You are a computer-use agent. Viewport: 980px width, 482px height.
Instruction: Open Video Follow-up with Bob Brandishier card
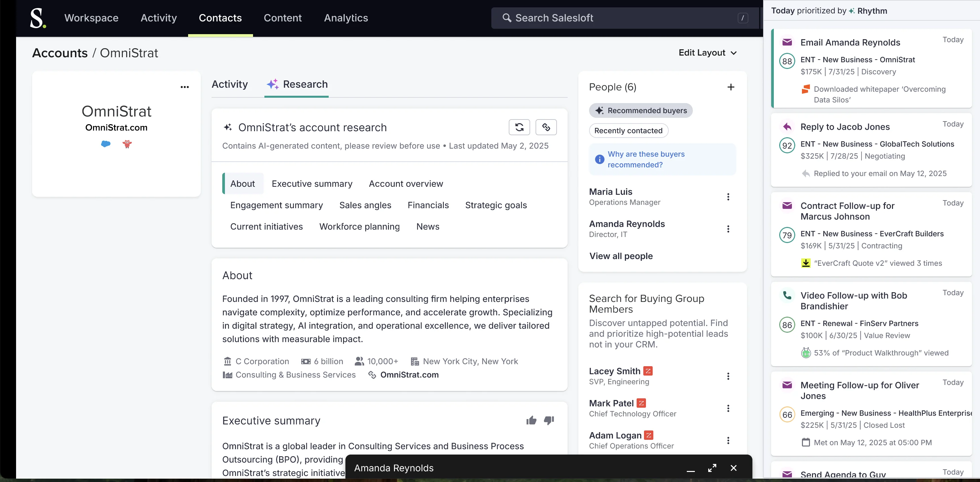871,324
